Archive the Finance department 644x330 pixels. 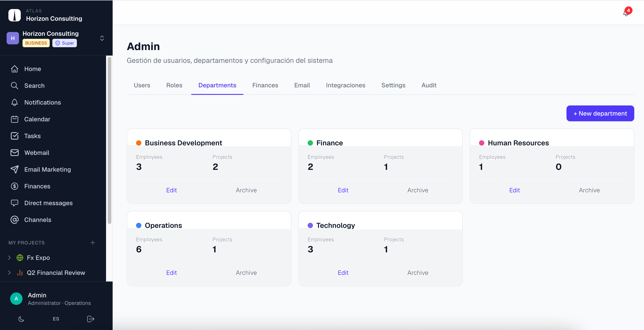pyautogui.click(x=418, y=190)
